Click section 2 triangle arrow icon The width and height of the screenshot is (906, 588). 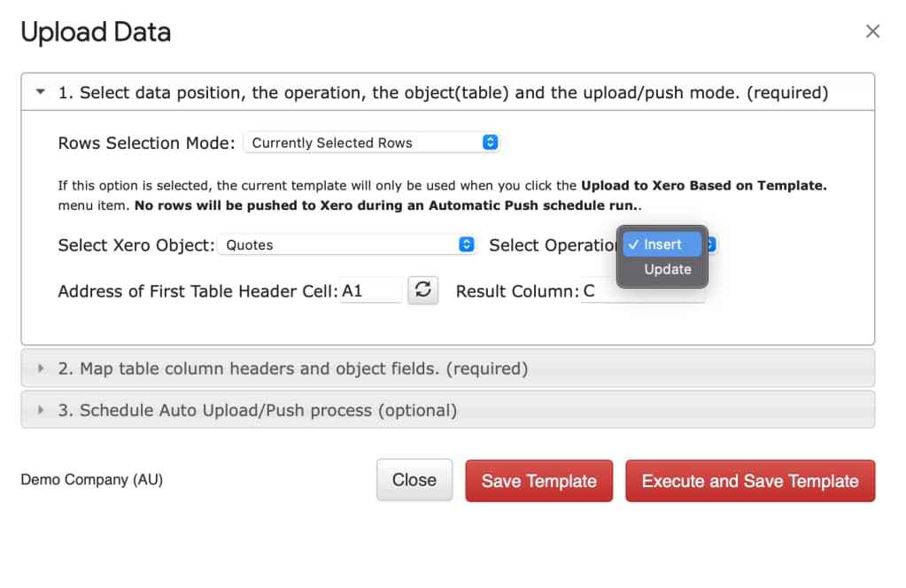[x=41, y=367]
